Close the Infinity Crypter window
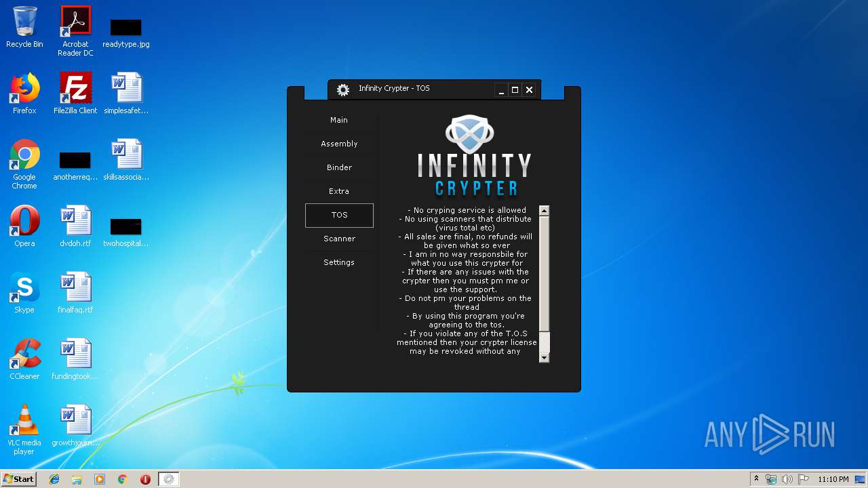 pos(529,90)
